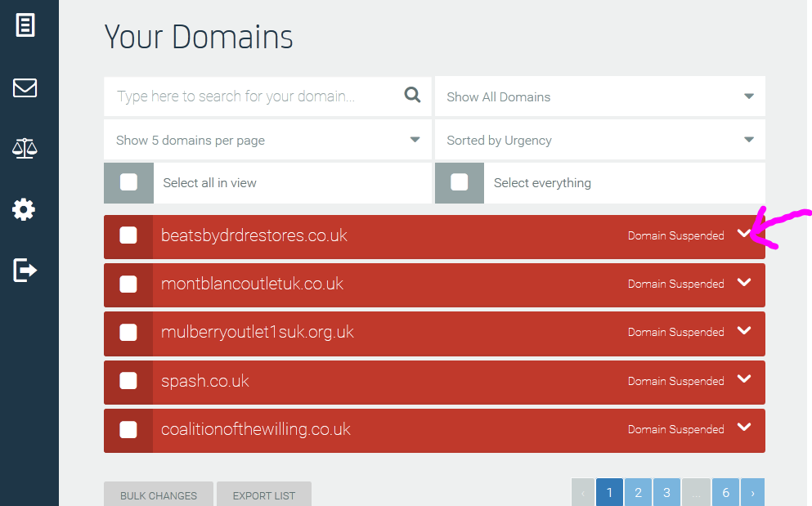812x506 pixels.
Task: Click the spash.co.uk domain name
Action: 205,381
